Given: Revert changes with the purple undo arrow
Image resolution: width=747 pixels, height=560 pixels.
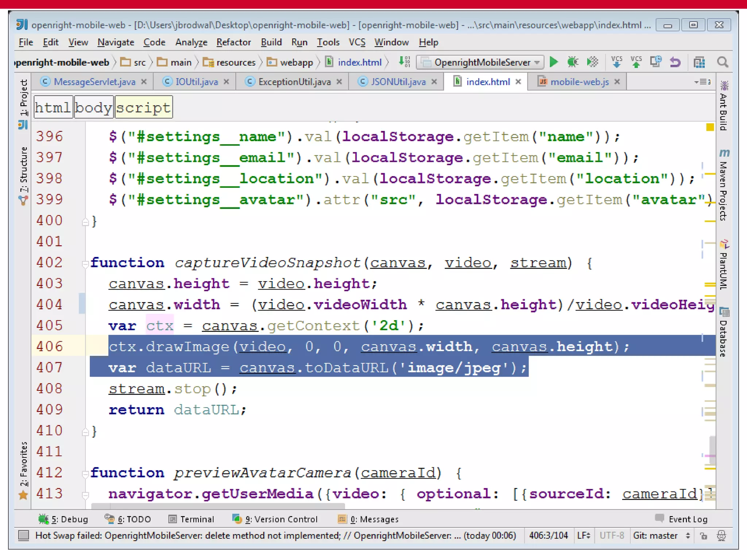Looking at the screenshot, I should point(675,62).
